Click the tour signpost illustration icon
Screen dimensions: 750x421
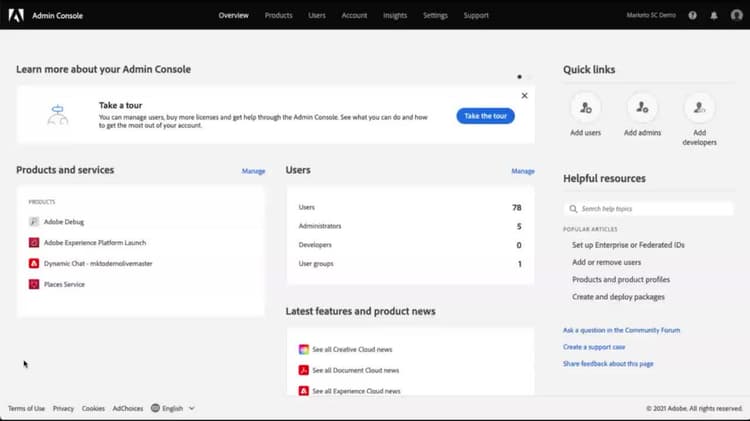tap(58, 115)
